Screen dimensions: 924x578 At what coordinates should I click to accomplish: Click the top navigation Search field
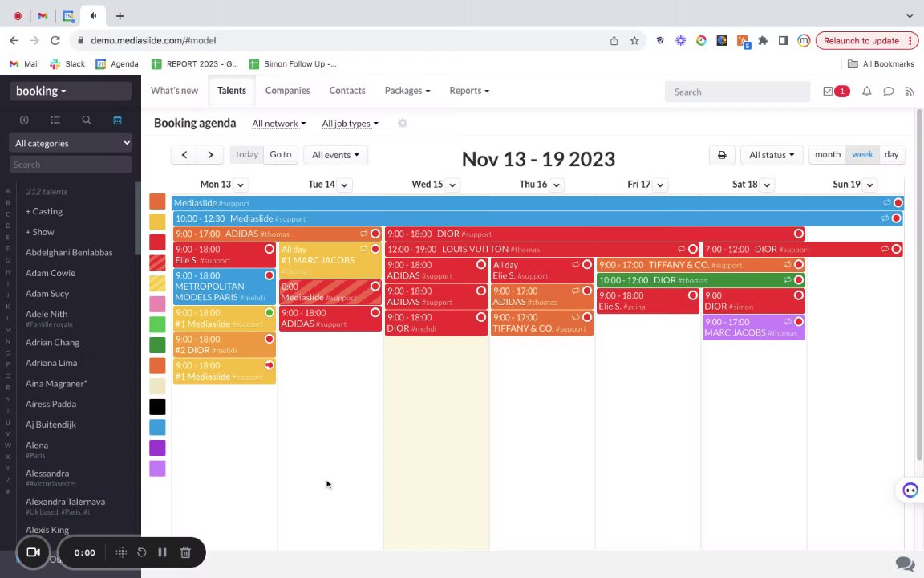pos(737,92)
